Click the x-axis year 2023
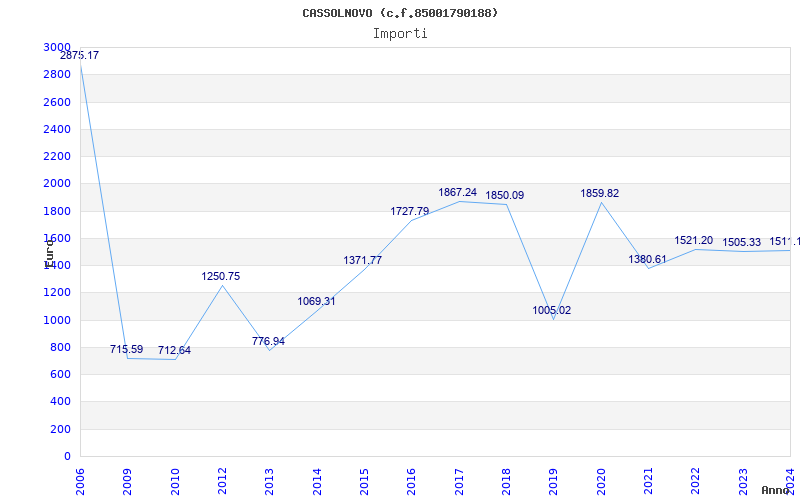 (743, 482)
